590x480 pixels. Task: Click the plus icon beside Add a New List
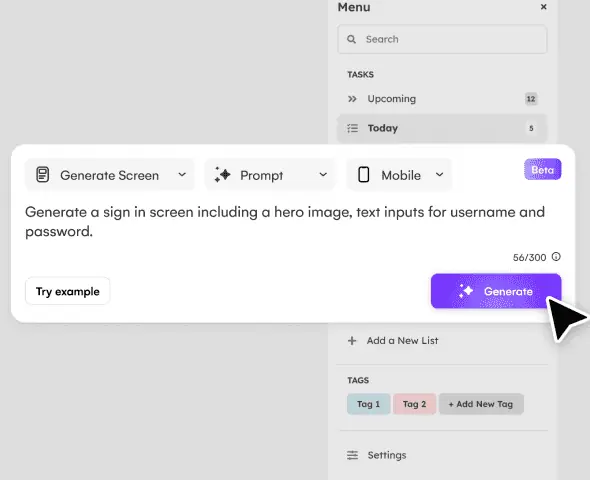[352, 341]
